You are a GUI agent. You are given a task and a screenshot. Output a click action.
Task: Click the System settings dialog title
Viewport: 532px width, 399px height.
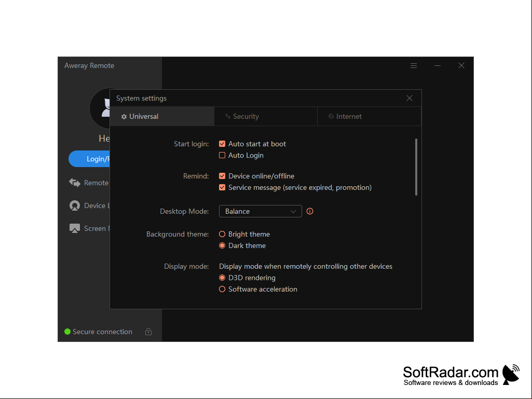[142, 99]
